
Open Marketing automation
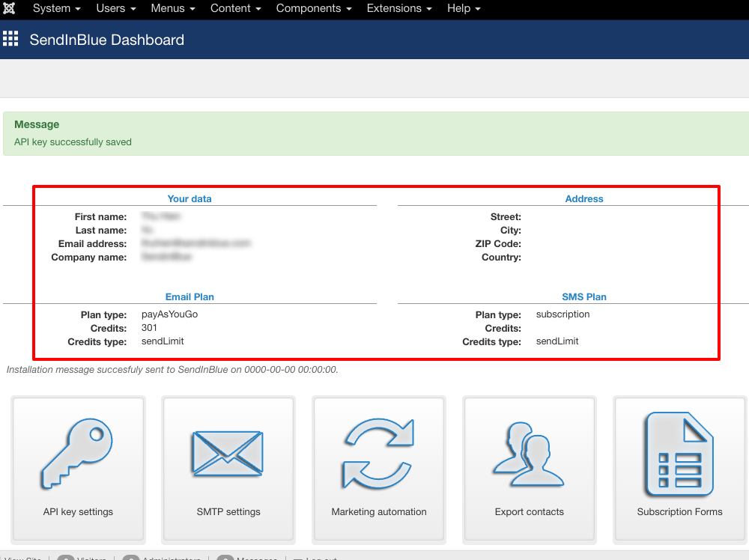pyautogui.click(x=379, y=469)
